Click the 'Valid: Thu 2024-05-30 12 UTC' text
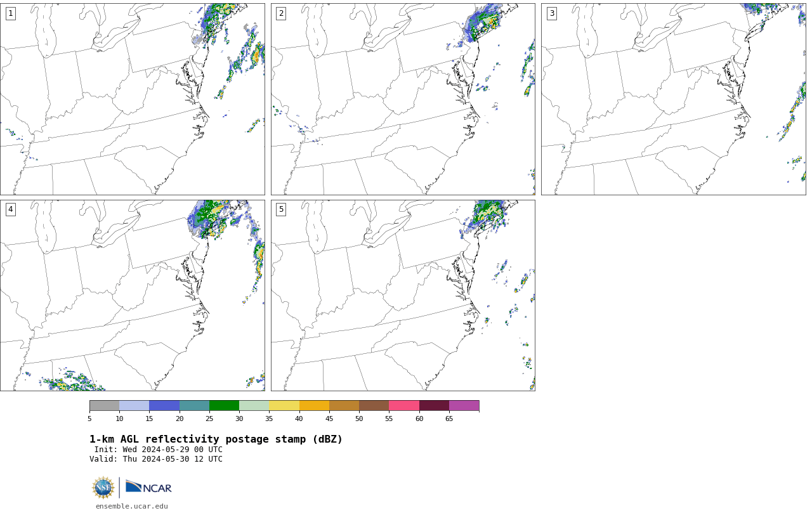 pyautogui.click(x=156, y=459)
